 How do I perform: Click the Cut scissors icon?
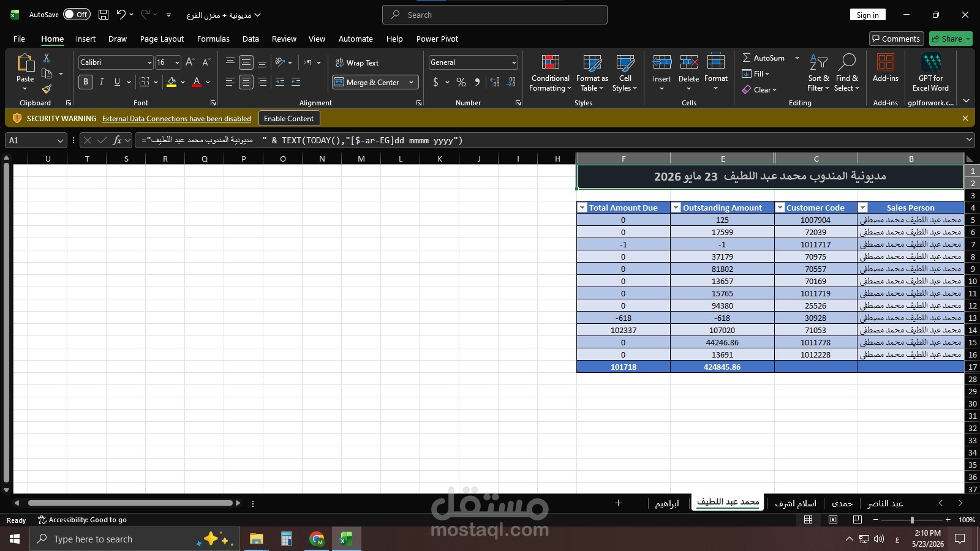tap(47, 58)
